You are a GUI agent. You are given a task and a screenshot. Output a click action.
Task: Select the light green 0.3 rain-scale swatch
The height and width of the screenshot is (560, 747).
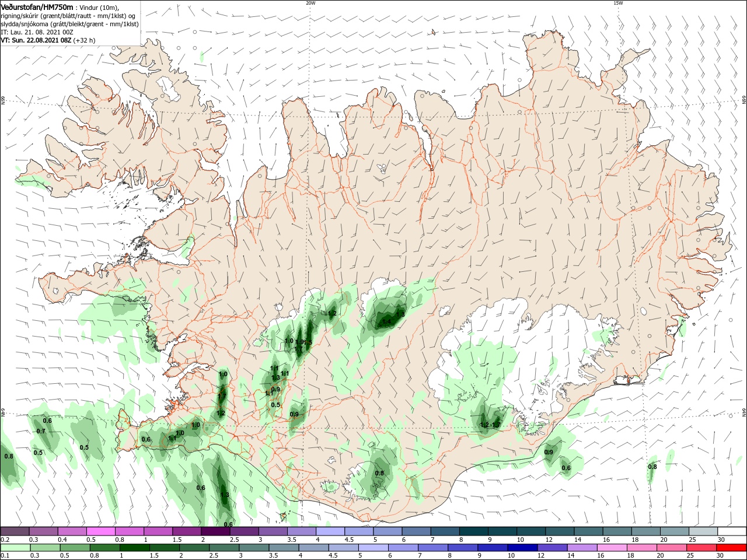tap(45, 548)
